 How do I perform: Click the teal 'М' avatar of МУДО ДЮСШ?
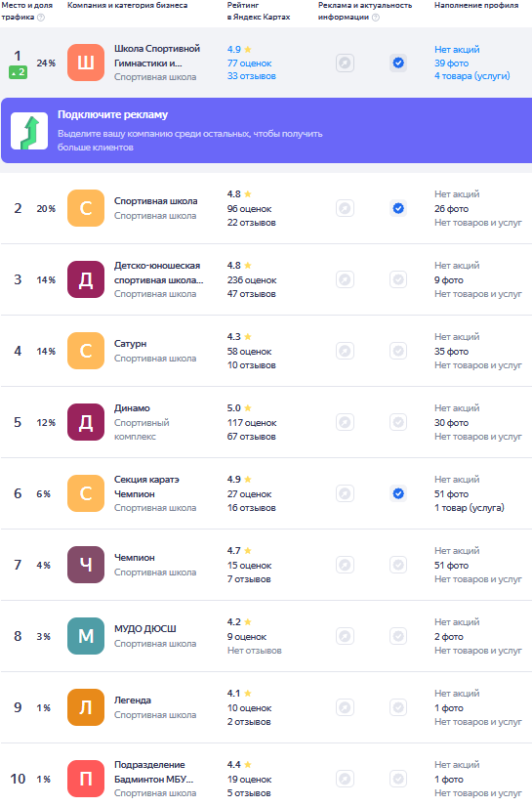click(86, 636)
